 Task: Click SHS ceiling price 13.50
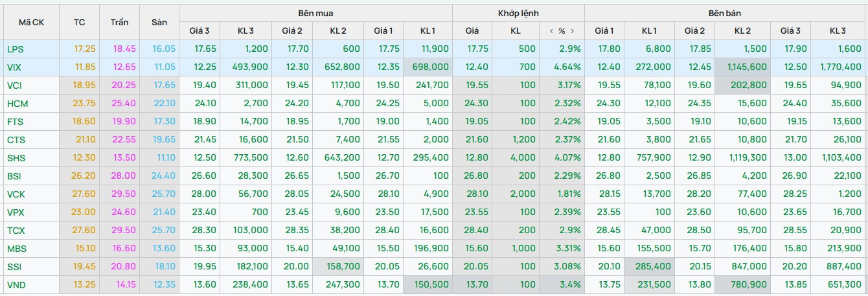pos(125,158)
